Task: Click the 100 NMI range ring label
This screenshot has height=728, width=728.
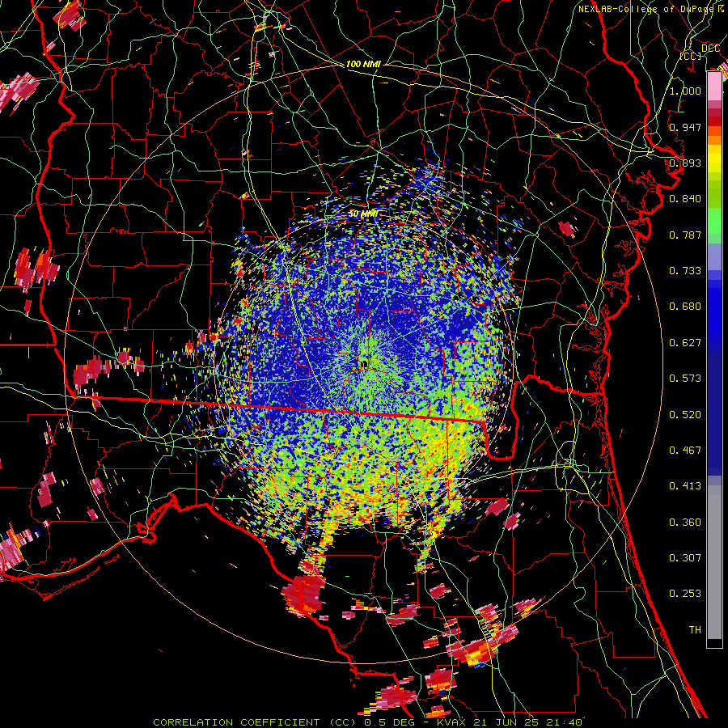Action: click(363, 64)
